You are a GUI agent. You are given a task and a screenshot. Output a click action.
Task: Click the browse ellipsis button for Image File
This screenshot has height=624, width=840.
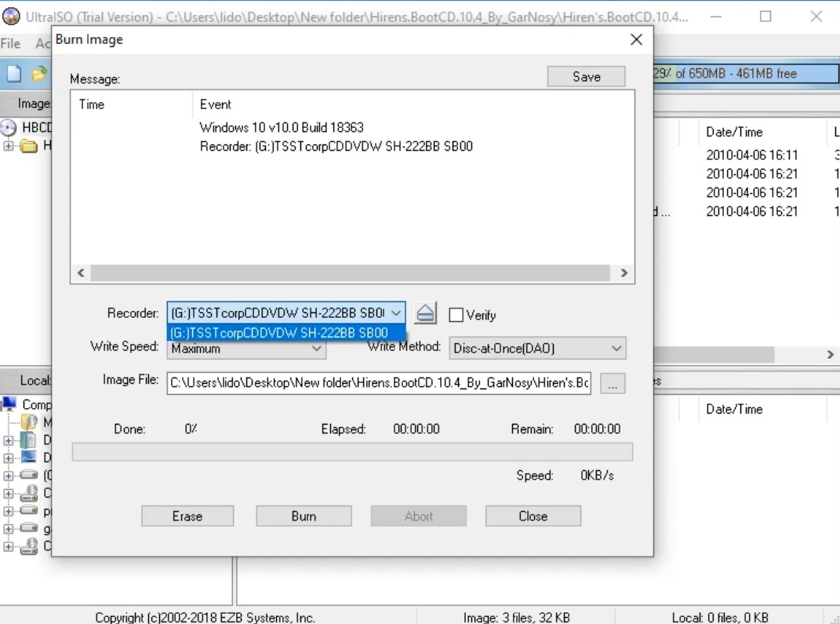click(613, 383)
